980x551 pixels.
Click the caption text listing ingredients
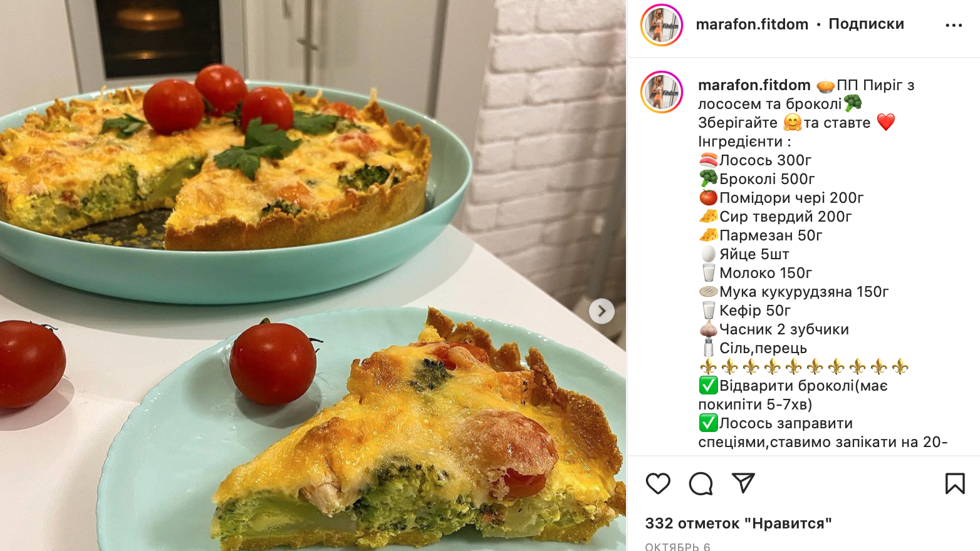823,263
